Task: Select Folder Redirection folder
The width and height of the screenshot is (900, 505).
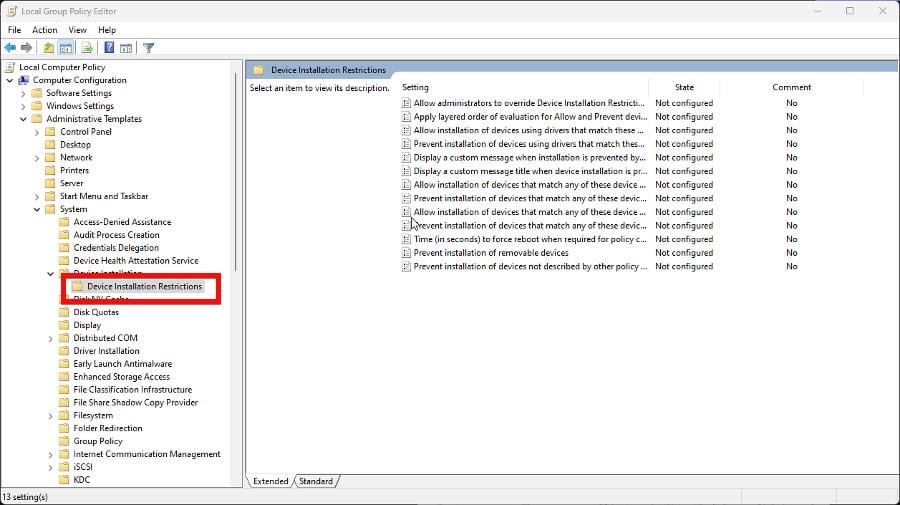Action: (108, 428)
